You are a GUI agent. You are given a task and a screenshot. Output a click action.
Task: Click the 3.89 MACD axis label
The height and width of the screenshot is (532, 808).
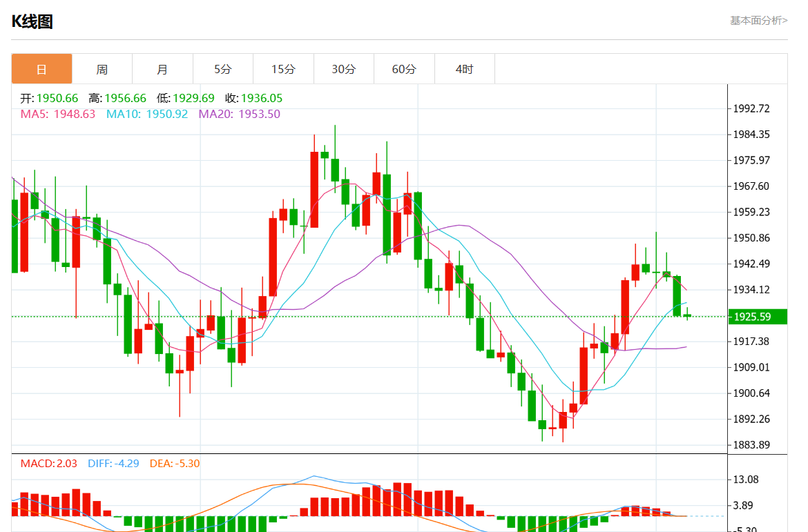(742, 505)
